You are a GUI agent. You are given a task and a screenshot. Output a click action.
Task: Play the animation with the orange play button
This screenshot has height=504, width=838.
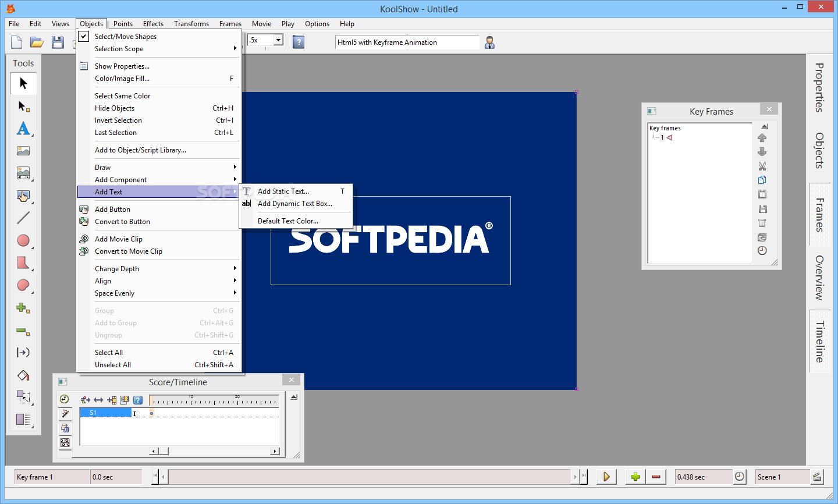tap(606, 477)
